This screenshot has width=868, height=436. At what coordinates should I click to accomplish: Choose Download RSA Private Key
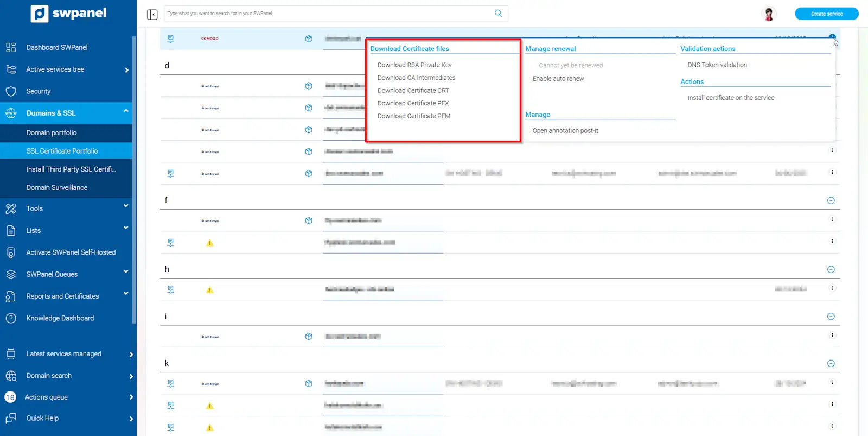[414, 65]
